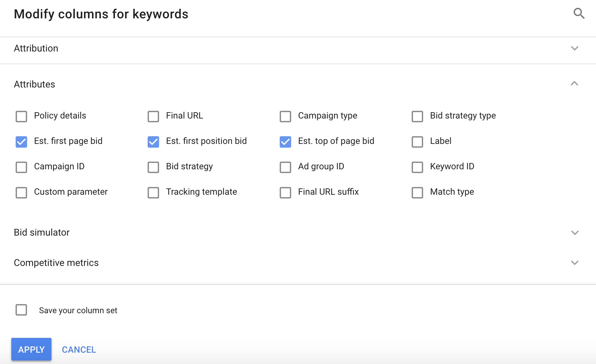Uncheck Est. first position bid
This screenshot has height=364, width=596.
tap(153, 142)
